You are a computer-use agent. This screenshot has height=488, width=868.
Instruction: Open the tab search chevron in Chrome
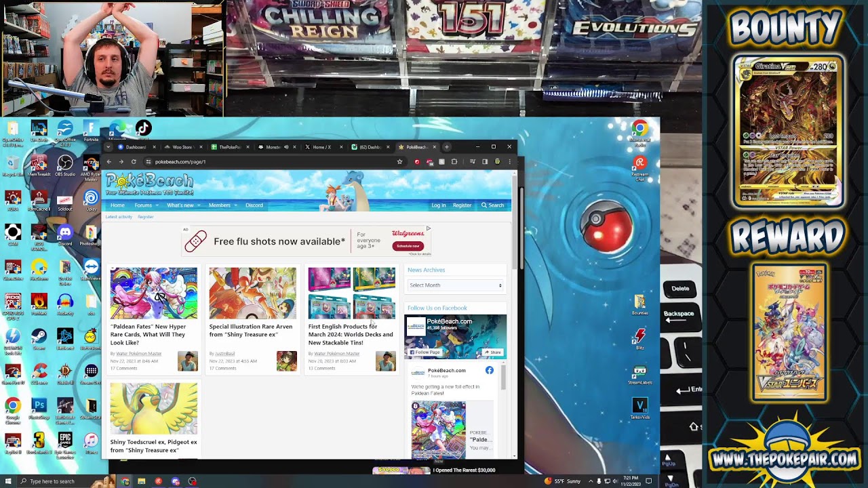coord(107,147)
